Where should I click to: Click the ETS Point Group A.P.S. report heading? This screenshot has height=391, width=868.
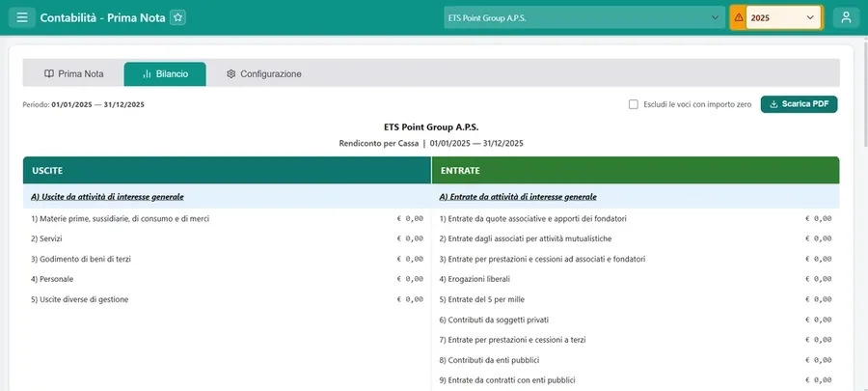pyautogui.click(x=431, y=127)
